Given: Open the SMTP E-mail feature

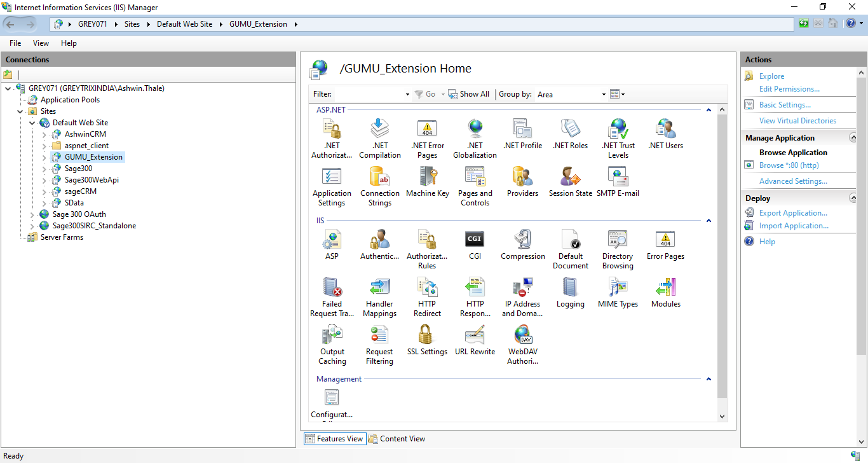Looking at the screenshot, I should pos(618,182).
